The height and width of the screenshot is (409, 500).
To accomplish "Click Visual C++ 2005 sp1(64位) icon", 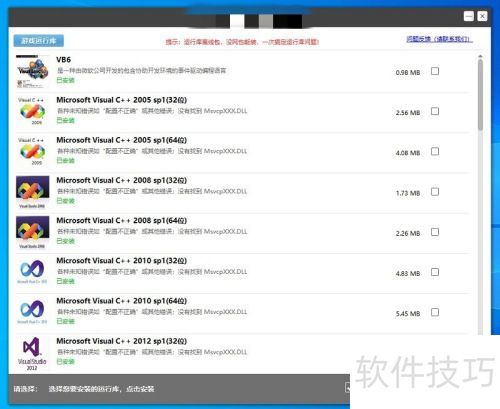I will click(x=32, y=152).
